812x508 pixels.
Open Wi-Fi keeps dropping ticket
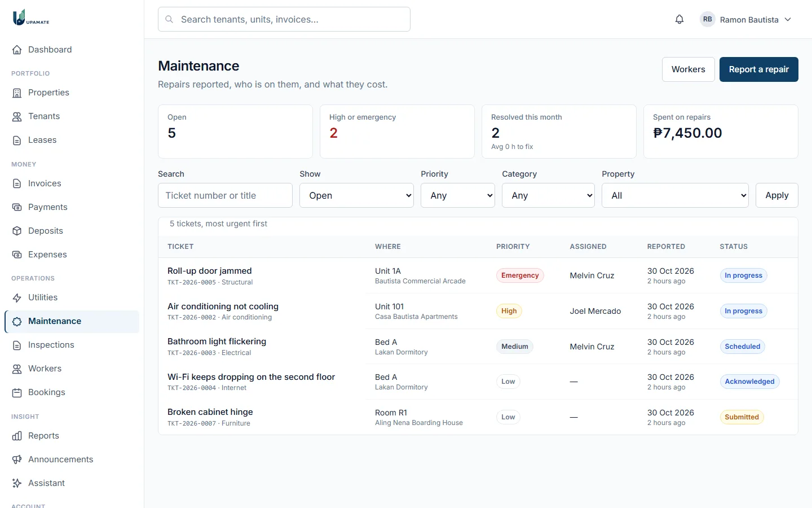tap(251, 377)
